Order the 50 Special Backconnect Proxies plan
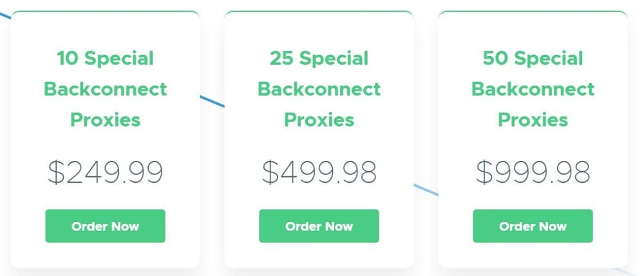 click(533, 226)
